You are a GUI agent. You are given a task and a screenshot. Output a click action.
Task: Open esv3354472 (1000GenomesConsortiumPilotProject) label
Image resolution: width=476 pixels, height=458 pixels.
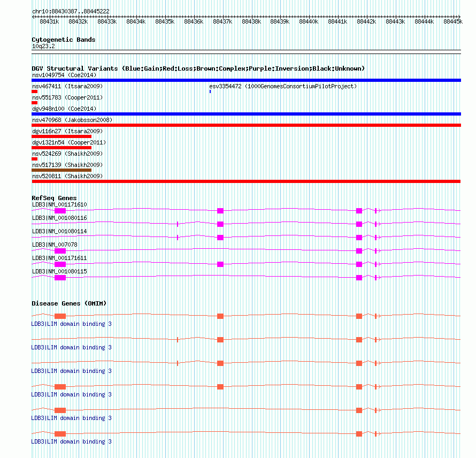283,86
